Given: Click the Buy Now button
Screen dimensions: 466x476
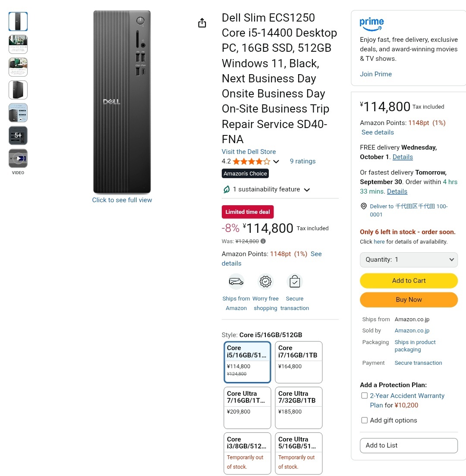Looking at the screenshot, I should tap(409, 300).
